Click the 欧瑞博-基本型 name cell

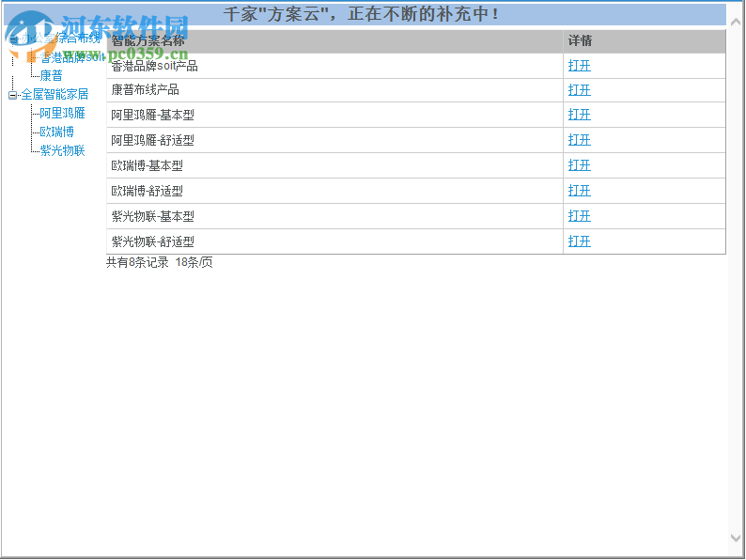click(x=334, y=165)
